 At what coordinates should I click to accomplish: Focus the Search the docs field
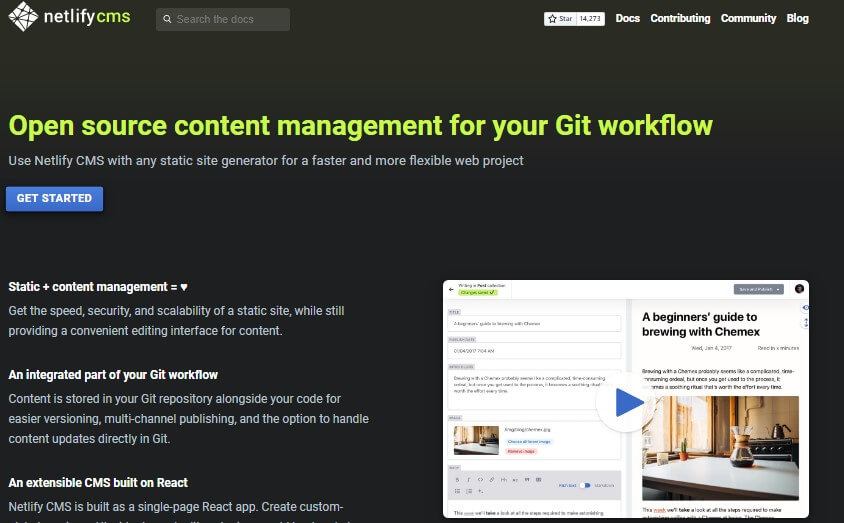tap(223, 19)
